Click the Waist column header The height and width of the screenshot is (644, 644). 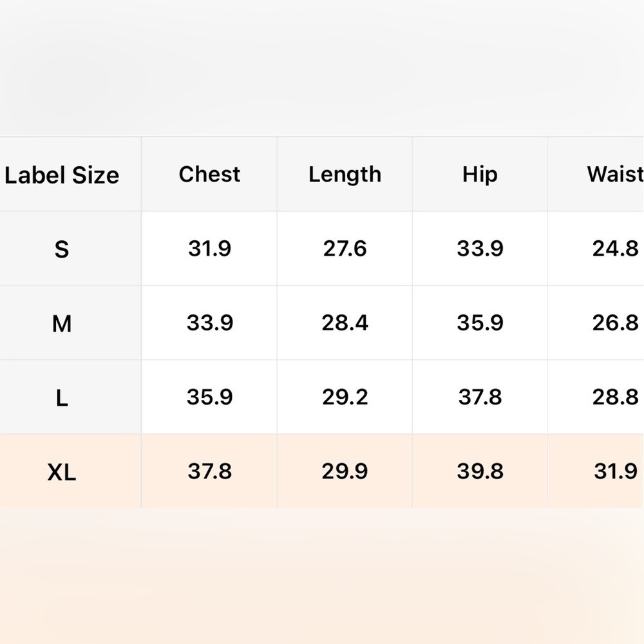(615, 174)
